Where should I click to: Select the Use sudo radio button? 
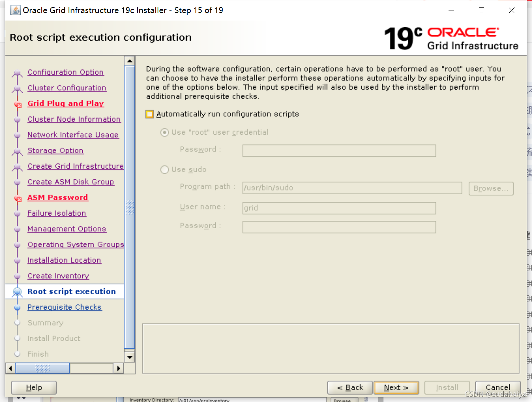coord(164,170)
